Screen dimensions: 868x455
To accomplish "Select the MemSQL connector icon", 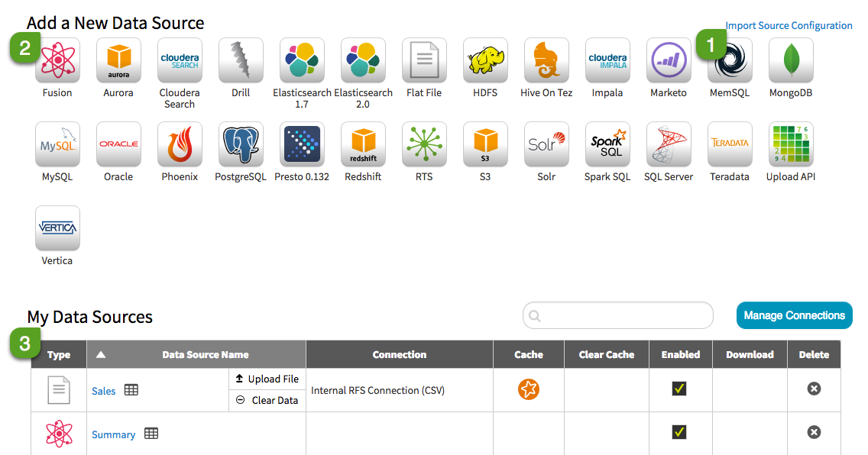I will tap(730, 60).
